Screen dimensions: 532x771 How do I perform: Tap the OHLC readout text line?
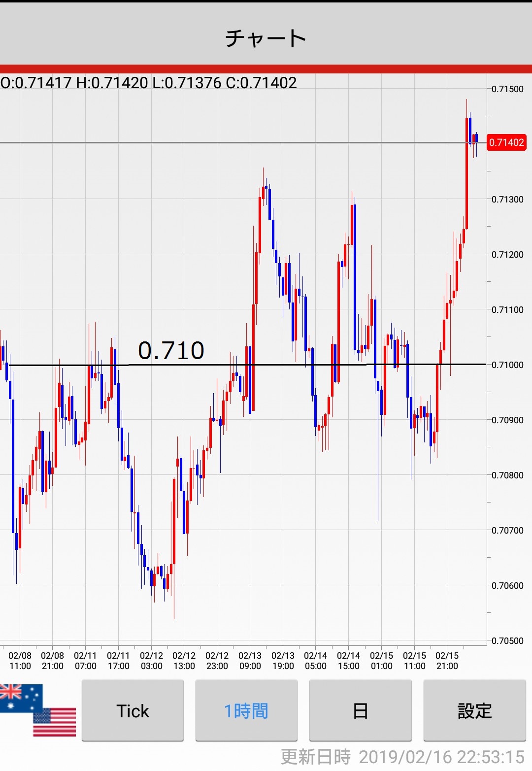click(149, 83)
